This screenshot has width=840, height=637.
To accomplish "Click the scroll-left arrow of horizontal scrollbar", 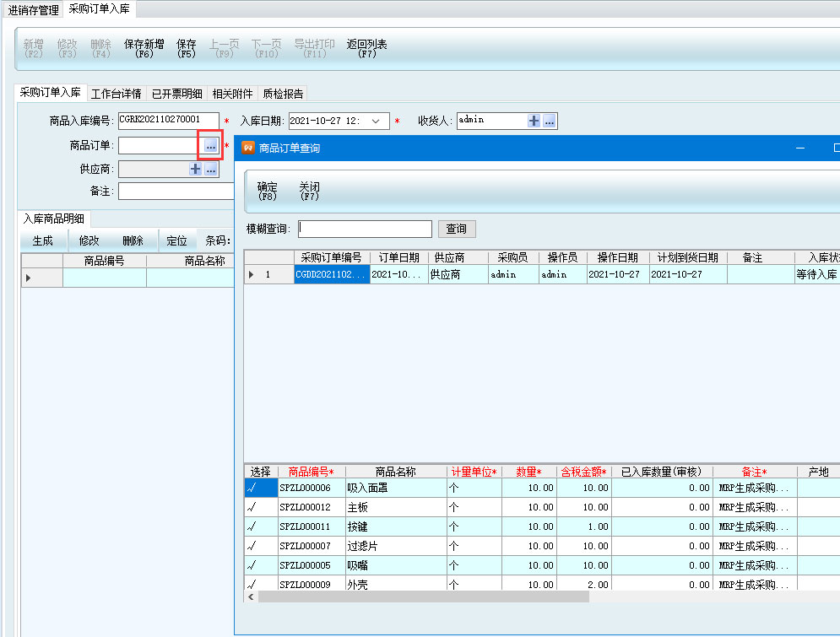I will point(251,597).
